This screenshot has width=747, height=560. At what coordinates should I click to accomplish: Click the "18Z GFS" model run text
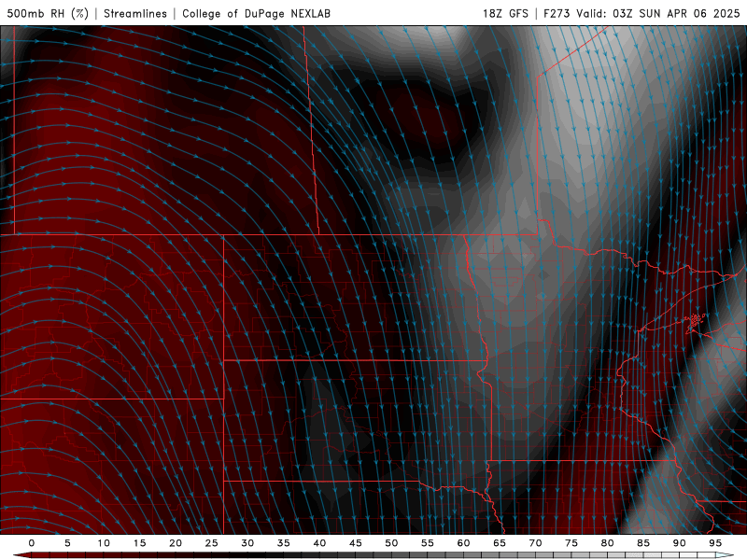505,13
